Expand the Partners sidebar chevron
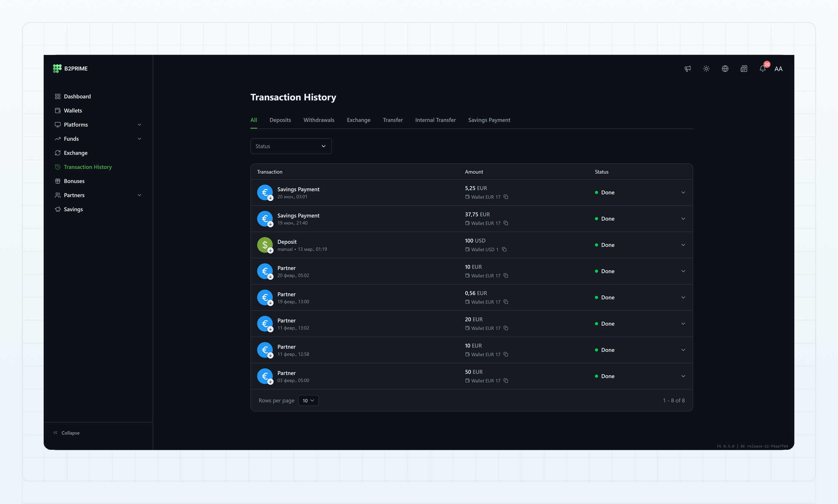Image resolution: width=838 pixels, height=504 pixels. click(139, 195)
